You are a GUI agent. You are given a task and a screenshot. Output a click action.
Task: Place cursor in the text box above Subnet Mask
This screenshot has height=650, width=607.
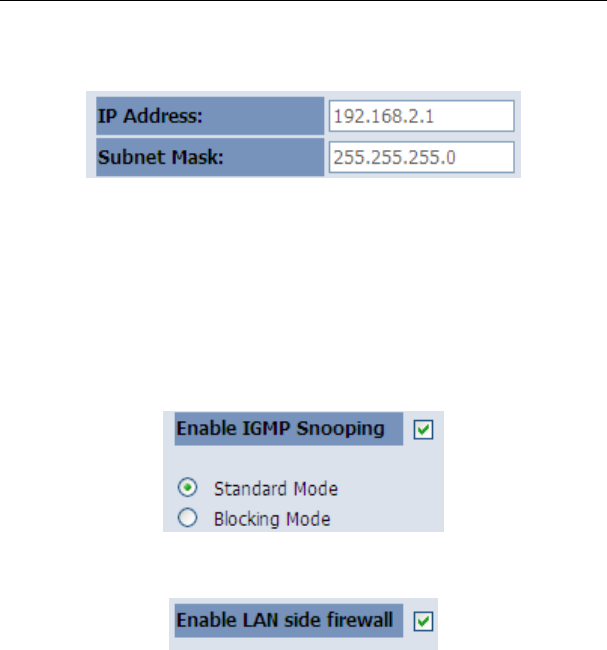(420, 116)
